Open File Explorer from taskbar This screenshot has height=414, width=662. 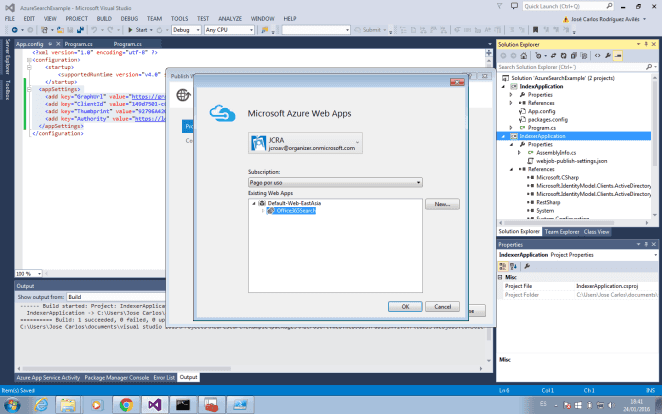point(68,405)
